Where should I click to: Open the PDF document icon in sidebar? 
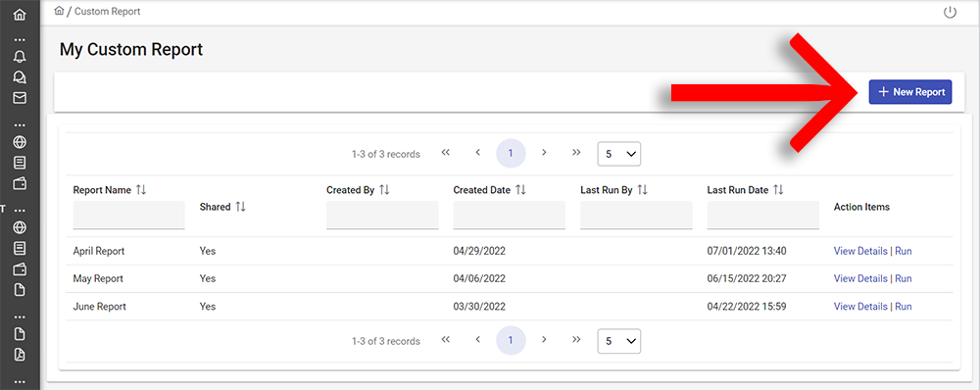(x=20, y=355)
